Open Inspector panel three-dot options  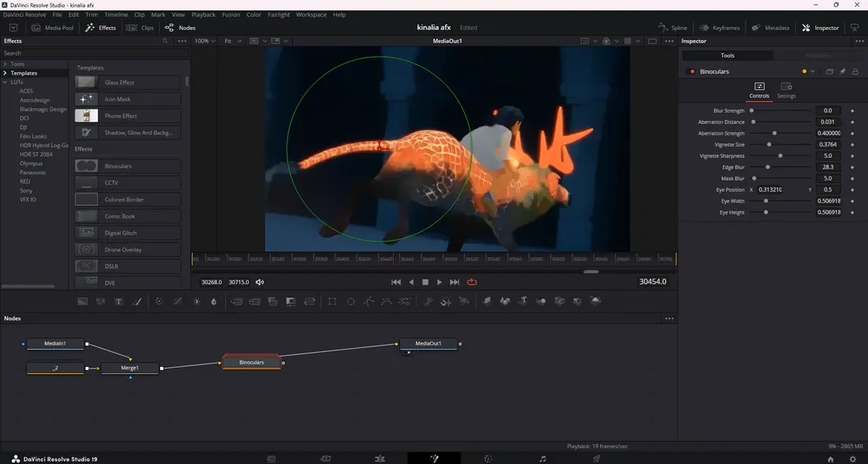[x=859, y=41]
